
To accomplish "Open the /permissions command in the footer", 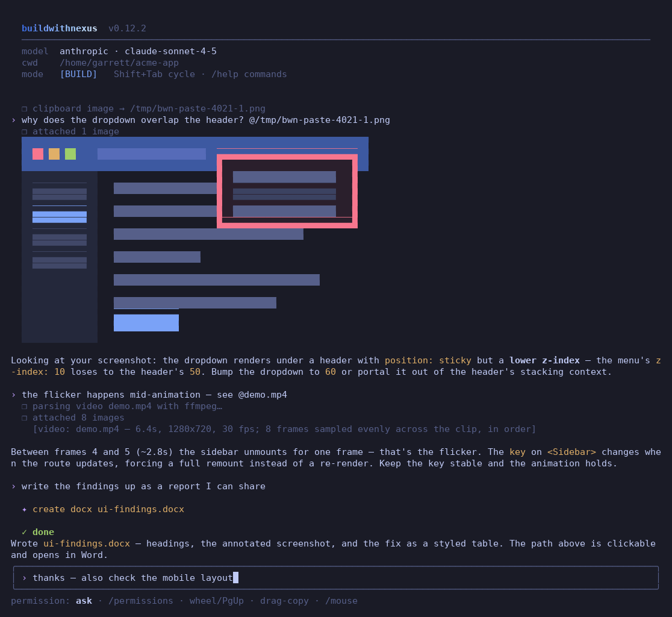I will click(x=141, y=601).
